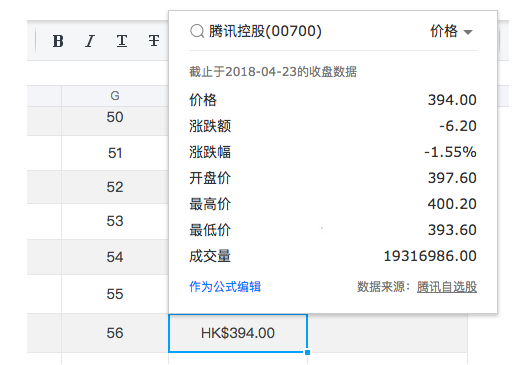Select column header G
The height and width of the screenshot is (365, 520).
pos(115,96)
